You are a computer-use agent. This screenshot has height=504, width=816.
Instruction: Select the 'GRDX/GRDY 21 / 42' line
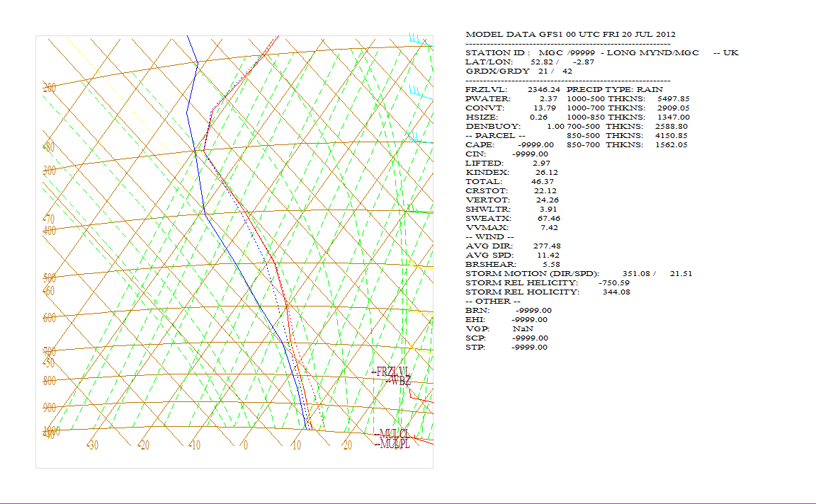(518, 71)
